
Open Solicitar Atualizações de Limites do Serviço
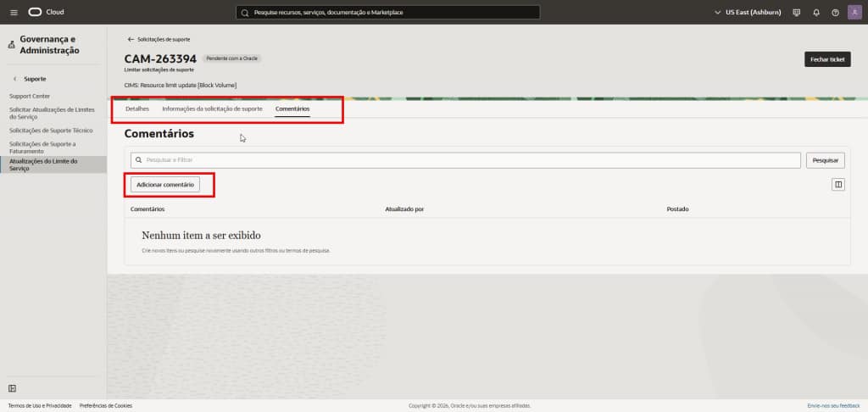point(52,114)
